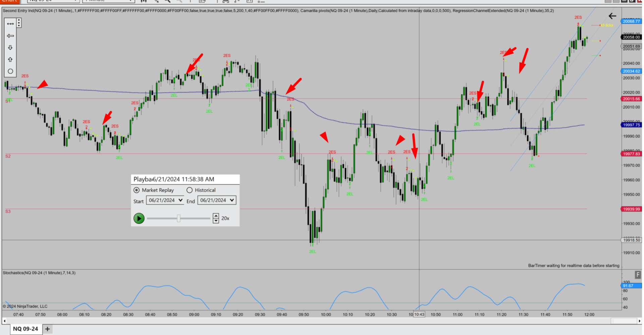The height and width of the screenshot is (335, 644).
Task: Click the Start label in Playback panel
Action: coord(139,202)
